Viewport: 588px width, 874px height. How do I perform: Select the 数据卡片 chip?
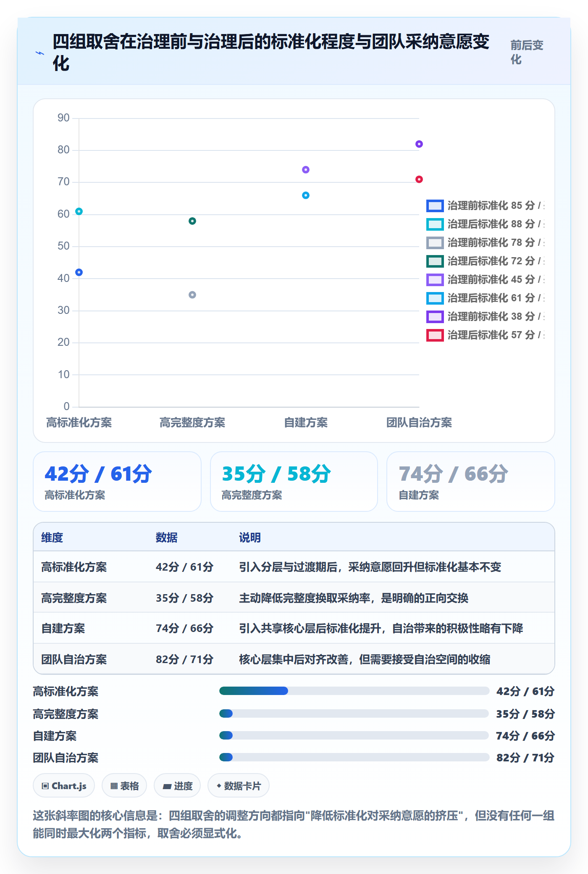[x=239, y=786]
